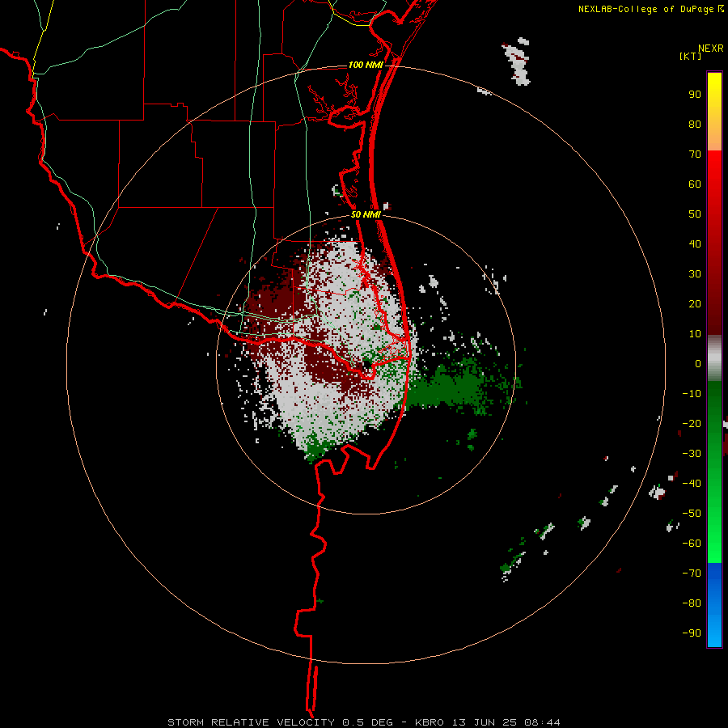Screen dimensions: 728x728
Task: Click the 60 value on velocity scale
Action: pyautogui.click(x=695, y=184)
